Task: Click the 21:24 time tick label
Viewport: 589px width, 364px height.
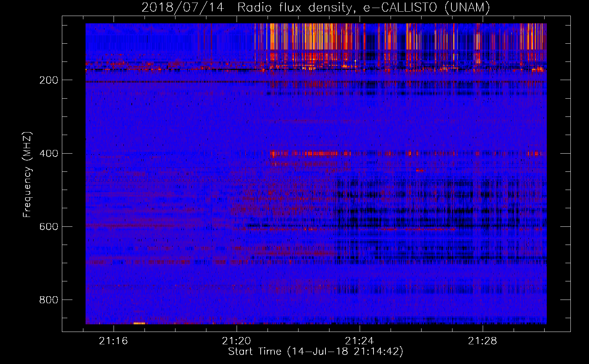Action: point(359,341)
